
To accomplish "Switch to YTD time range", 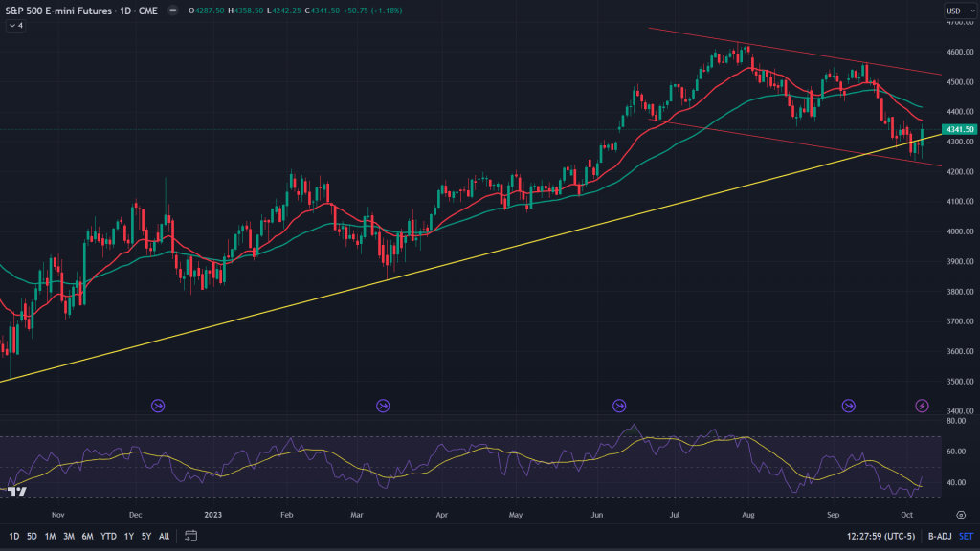I will (107, 536).
